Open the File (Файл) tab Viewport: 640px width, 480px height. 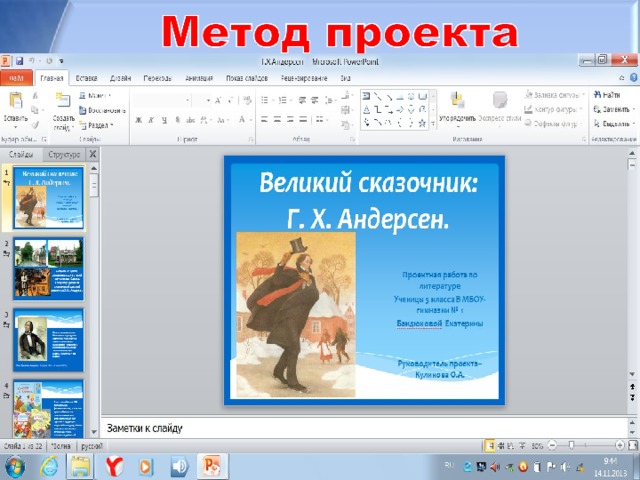click(x=16, y=78)
